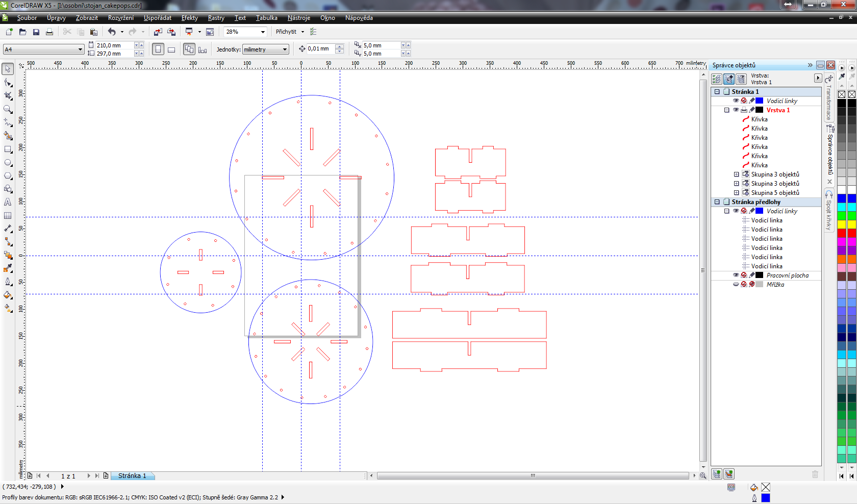
Task: Pick the red swatch in color palette
Action: 842,233
